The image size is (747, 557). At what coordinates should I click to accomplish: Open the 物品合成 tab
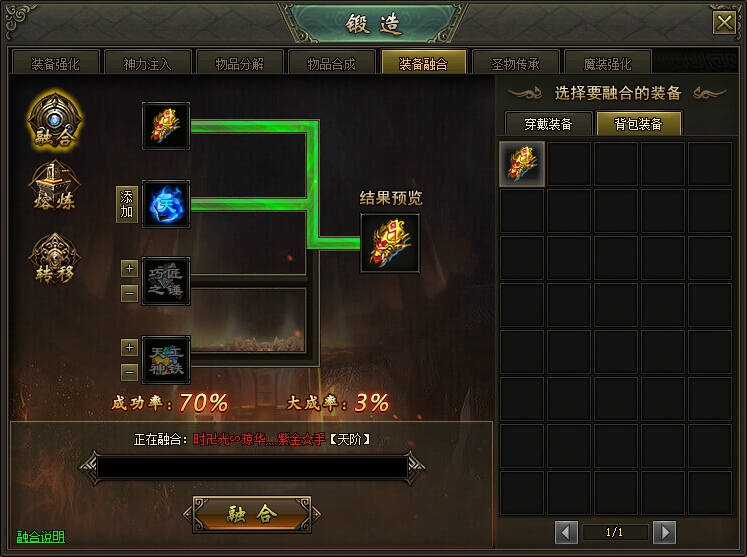click(x=332, y=62)
